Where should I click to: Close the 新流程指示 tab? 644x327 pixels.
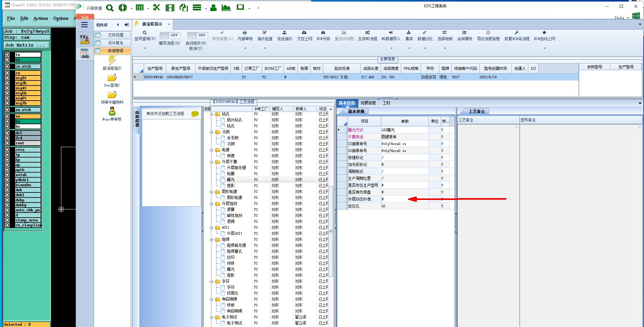click(x=169, y=24)
